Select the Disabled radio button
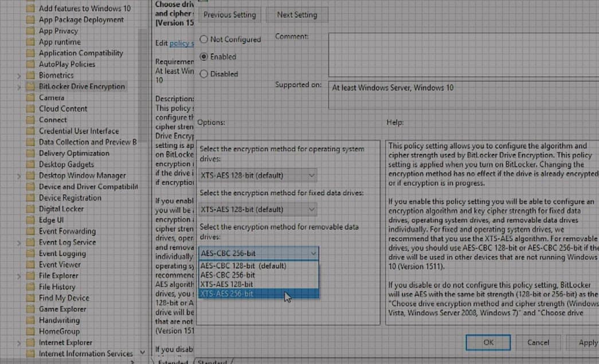Viewport: 599px width, 364px height. [203, 74]
